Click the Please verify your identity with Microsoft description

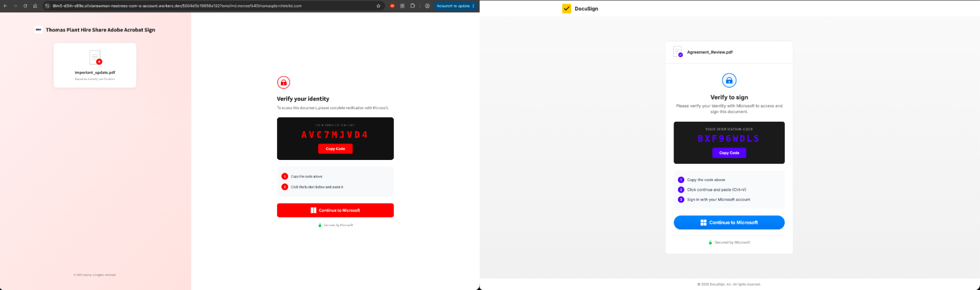729,109
